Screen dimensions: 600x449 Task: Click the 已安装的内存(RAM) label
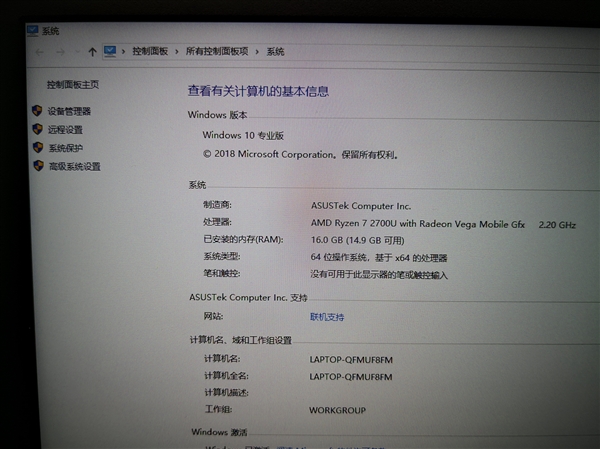pos(243,239)
